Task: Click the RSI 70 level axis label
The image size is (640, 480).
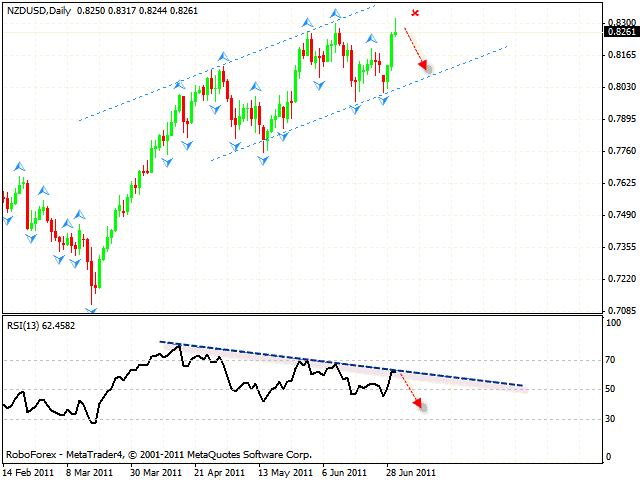Action: click(x=610, y=359)
